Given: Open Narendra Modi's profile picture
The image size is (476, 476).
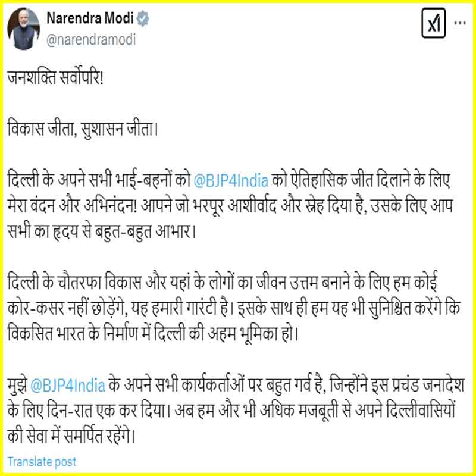Looking at the screenshot, I should (x=23, y=29).
